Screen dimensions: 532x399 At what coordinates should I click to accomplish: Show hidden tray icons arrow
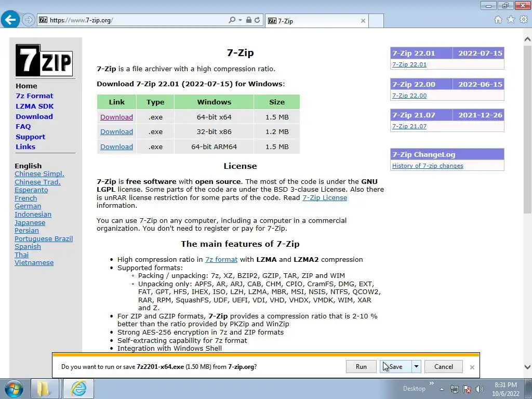click(x=442, y=389)
